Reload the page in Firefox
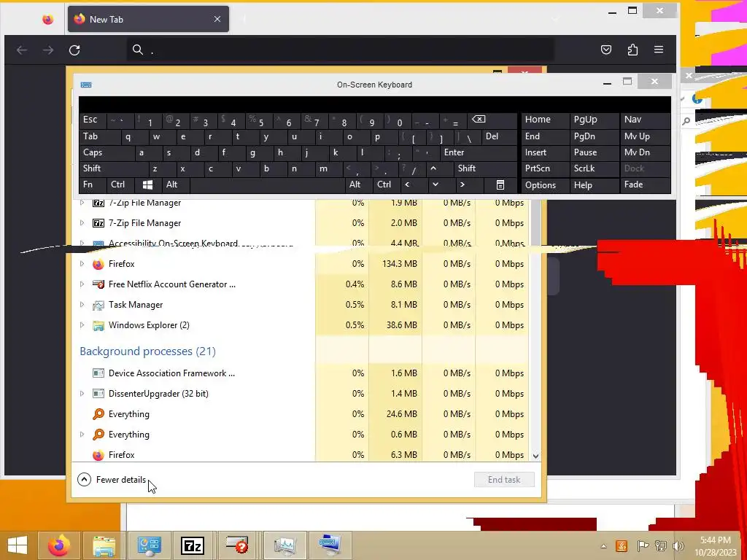The width and height of the screenshot is (747, 560). tap(74, 50)
